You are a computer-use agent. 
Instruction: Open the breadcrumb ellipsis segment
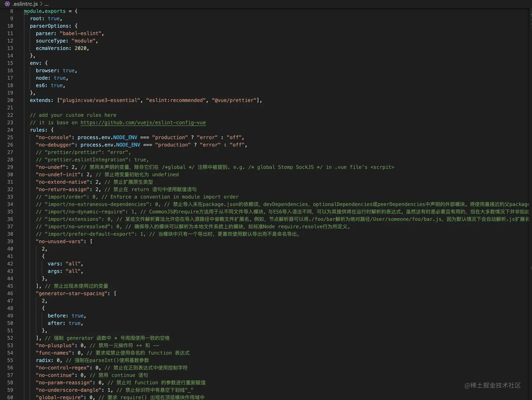pyautogui.click(x=46, y=4)
